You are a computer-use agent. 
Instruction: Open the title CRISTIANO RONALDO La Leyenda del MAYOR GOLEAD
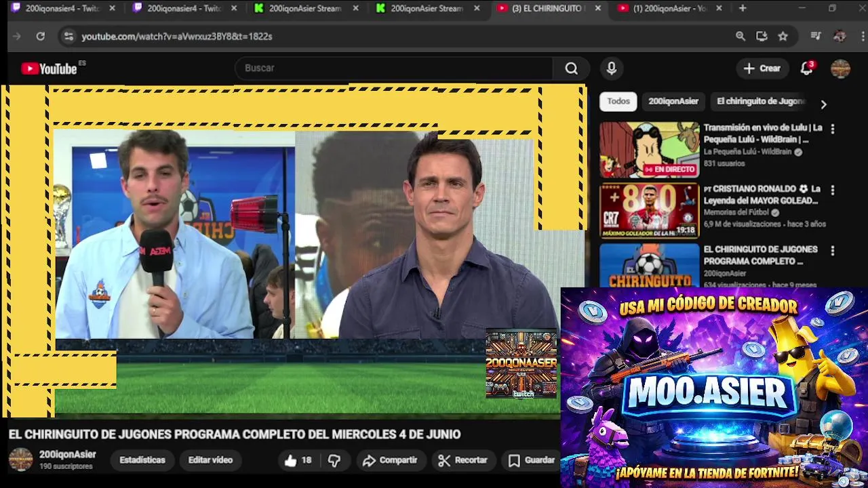pyautogui.click(x=762, y=195)
